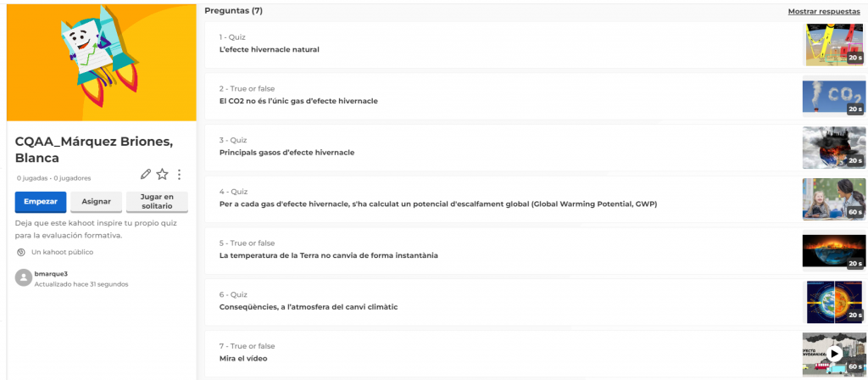Favorite the kahoot with star icon

click(x=162, y=174)
